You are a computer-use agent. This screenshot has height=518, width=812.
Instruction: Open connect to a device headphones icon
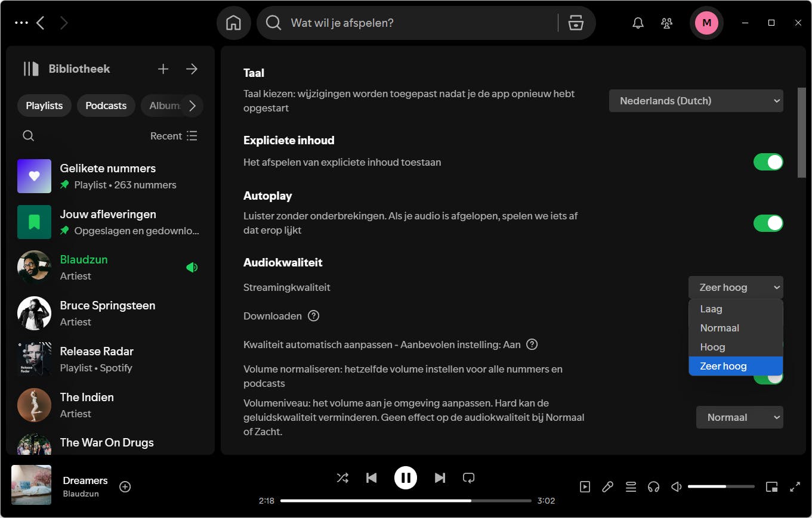pyautogui.click(x=653, y=487)
